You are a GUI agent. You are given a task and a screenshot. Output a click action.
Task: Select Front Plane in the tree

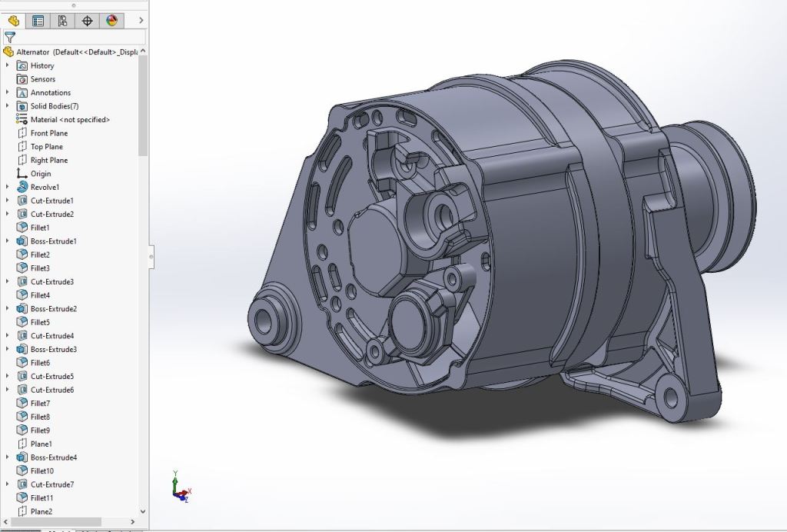click(48, 133)
